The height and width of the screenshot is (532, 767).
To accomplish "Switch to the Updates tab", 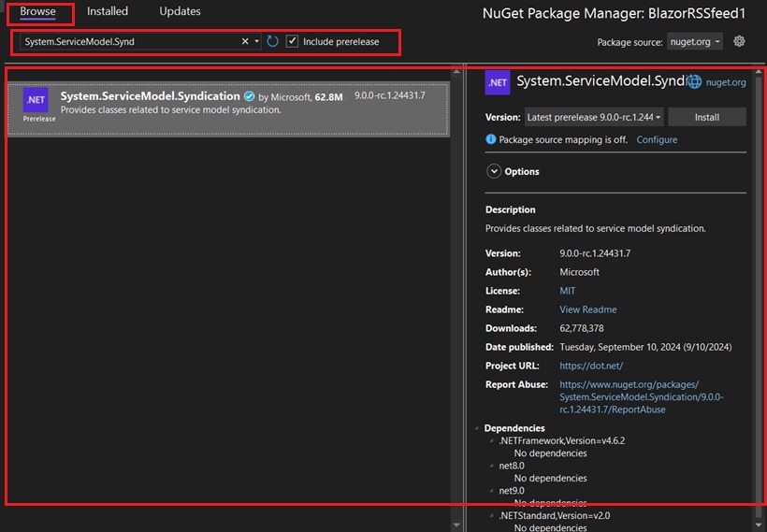I will tap(180, 11).
